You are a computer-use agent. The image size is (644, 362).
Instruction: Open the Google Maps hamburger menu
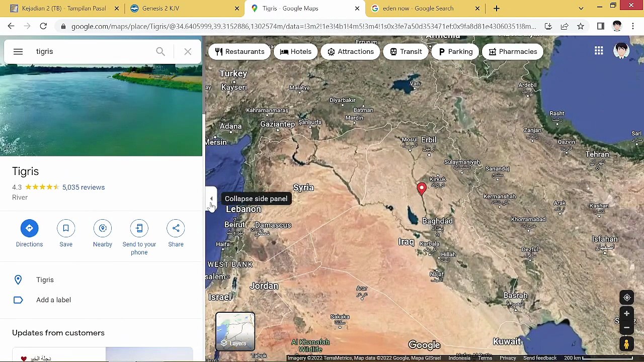coord(18,51)
